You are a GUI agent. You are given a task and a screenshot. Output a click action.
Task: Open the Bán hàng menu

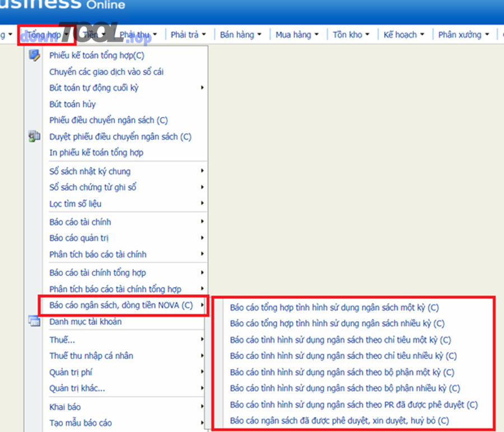[240, 35]
